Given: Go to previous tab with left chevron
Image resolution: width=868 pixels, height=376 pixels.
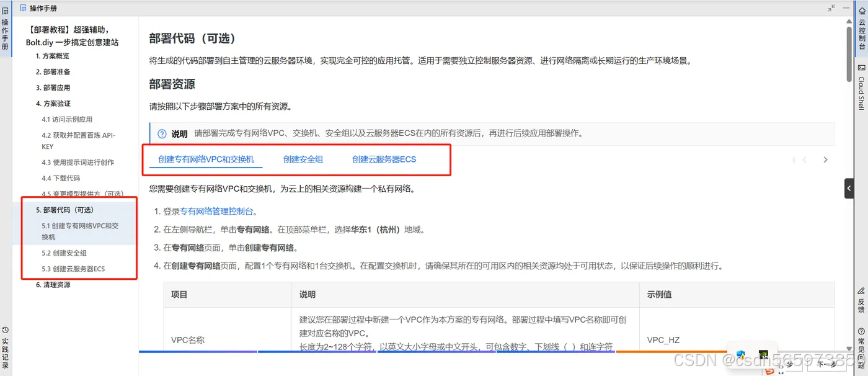Looking at the screenshot, I should pos(805,159).
